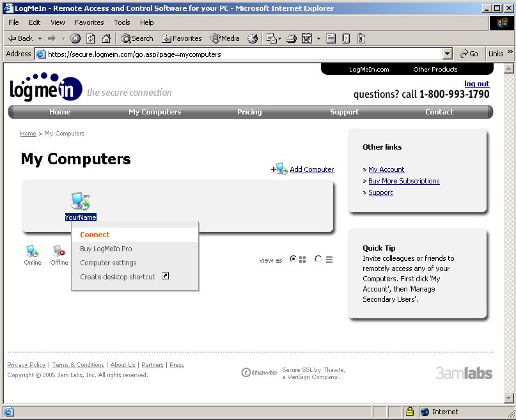Click the Privacy Policy footer link
The height and width of the screenshot is (420, 516).
(x=26, y=365)
